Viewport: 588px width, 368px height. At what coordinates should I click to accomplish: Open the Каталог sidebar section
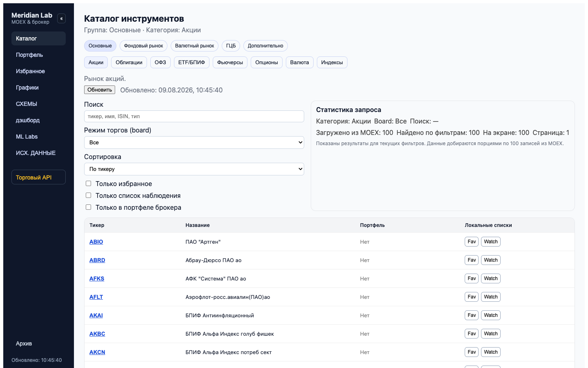coord(38,38)
